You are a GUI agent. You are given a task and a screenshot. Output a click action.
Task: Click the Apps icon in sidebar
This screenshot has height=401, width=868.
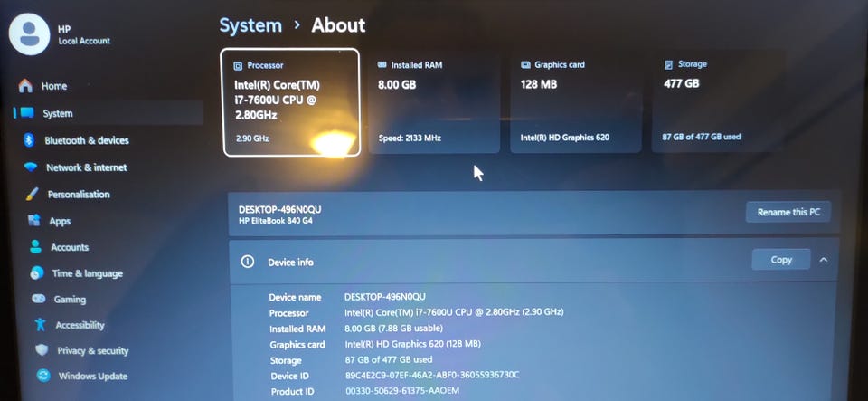point(34,221)
